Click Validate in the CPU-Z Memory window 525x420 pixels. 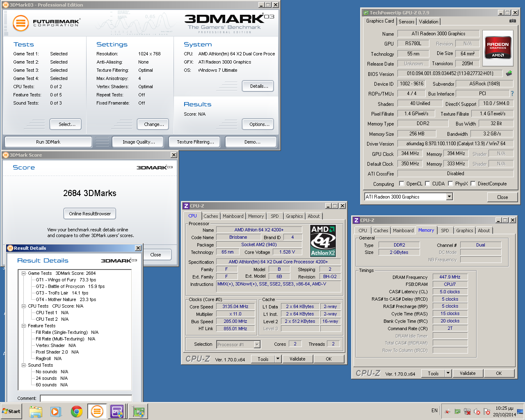click(468, 373)
